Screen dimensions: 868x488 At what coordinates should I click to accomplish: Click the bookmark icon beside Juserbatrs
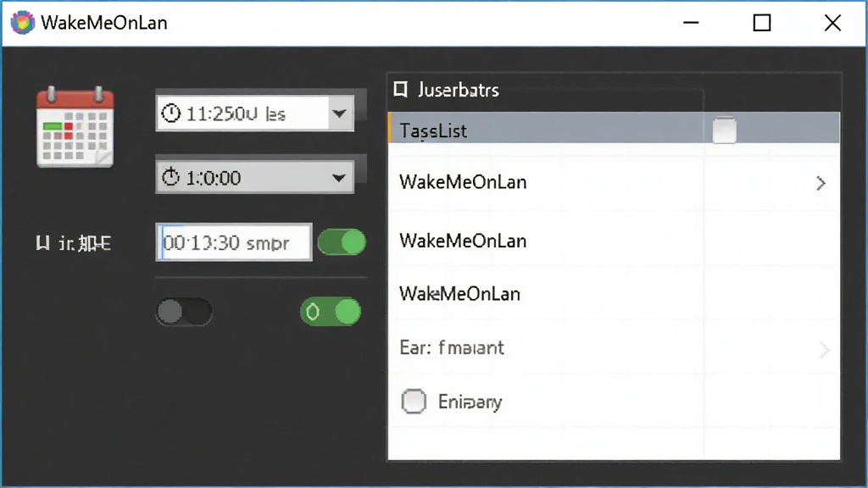[401, 89]
